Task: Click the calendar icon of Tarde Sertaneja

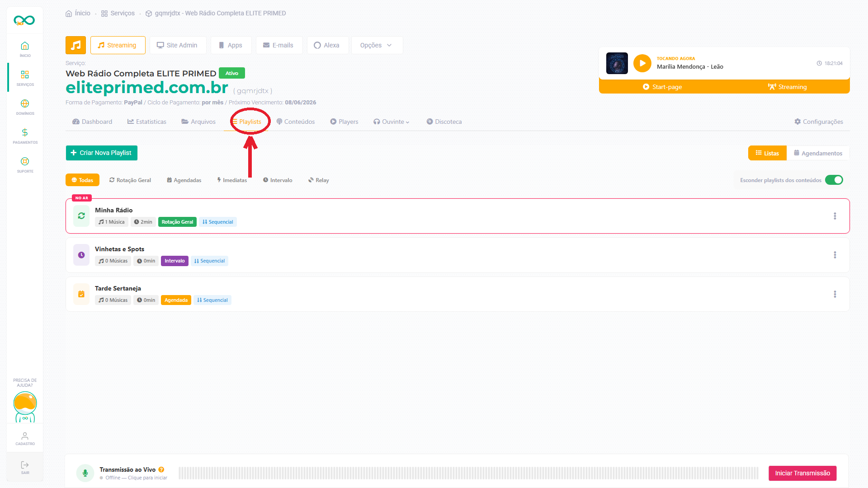Action: [x=81, y=294]
